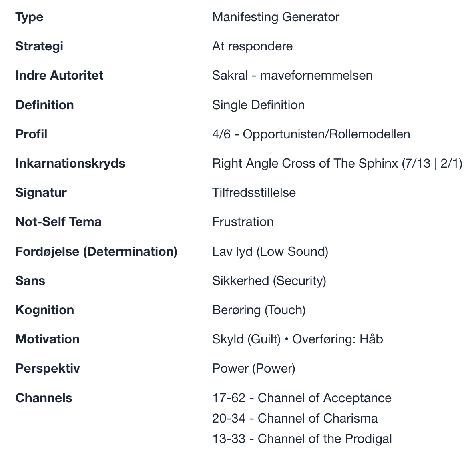Viewport: 476px width, 461px height.
Task: Click the Channels label
Action: click(x=44, y=398)
